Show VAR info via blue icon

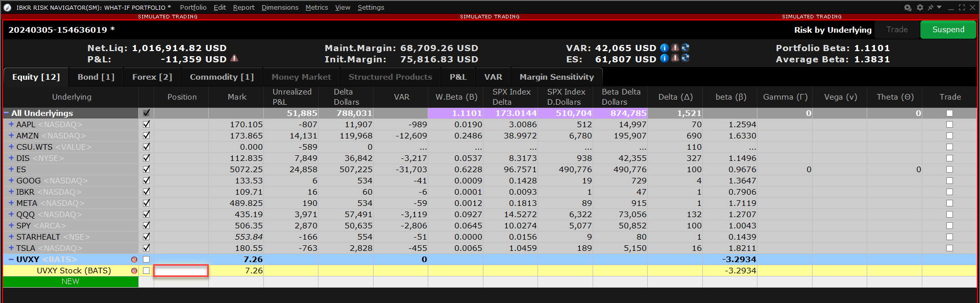coord(664,48)
